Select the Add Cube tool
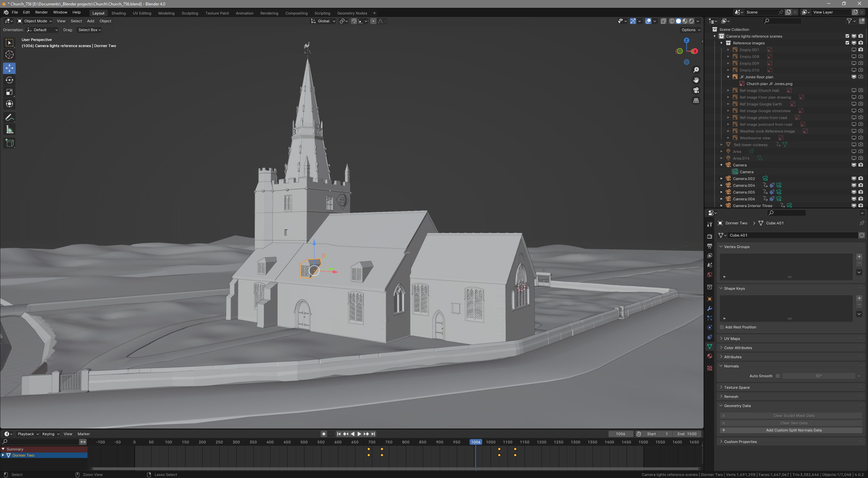 click(x=9, y=143)
